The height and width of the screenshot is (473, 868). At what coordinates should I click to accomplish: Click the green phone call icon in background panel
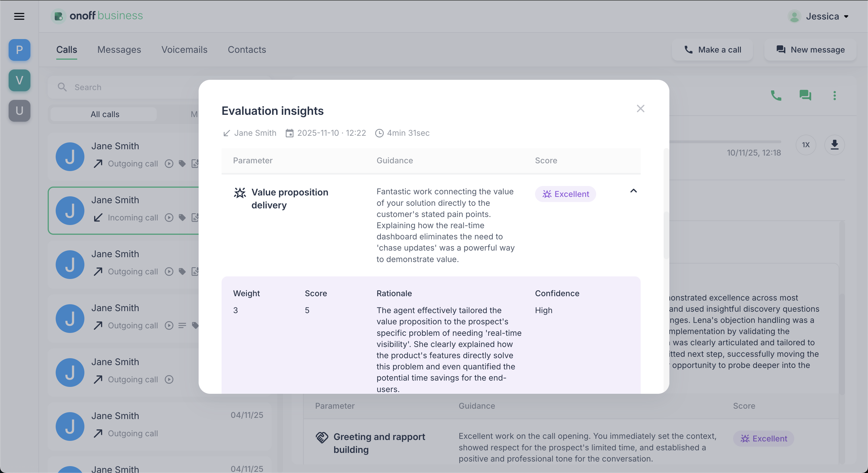(776, 96)
